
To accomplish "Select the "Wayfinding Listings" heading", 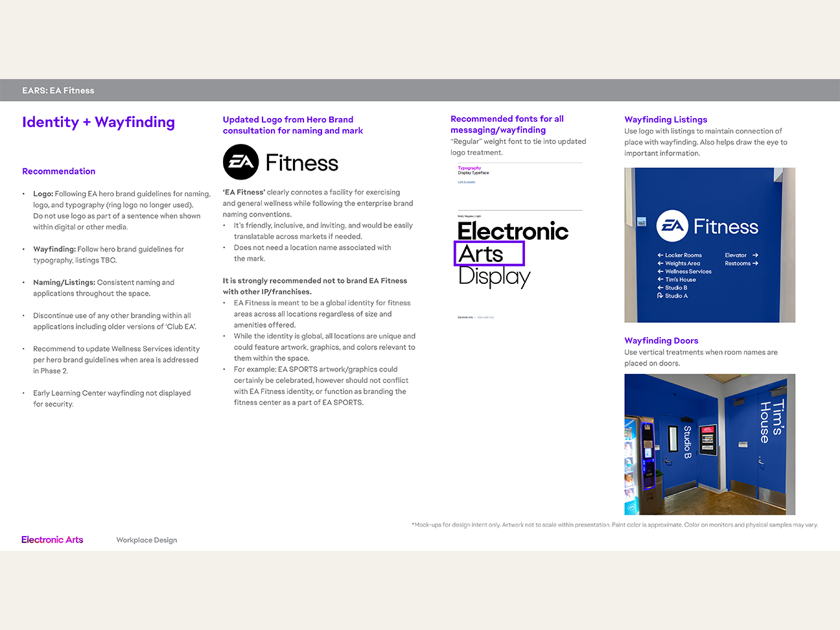I will [666, 120].
